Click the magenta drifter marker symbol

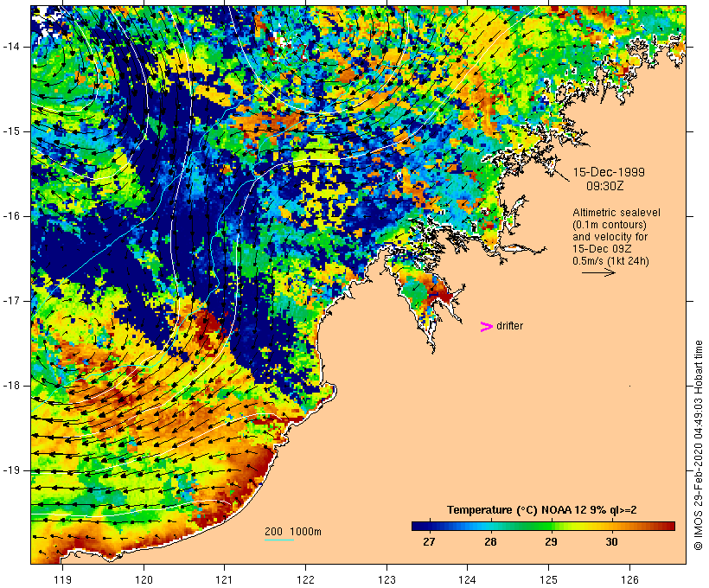(486, 327)
